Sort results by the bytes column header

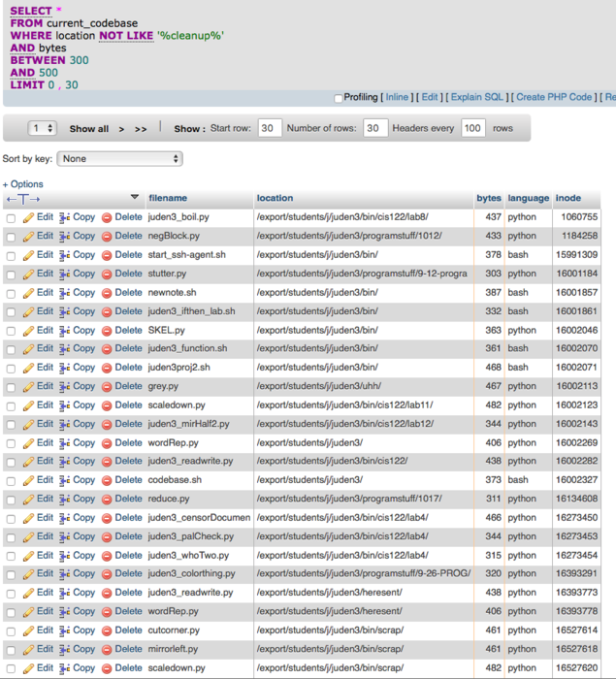coord(488,198)
